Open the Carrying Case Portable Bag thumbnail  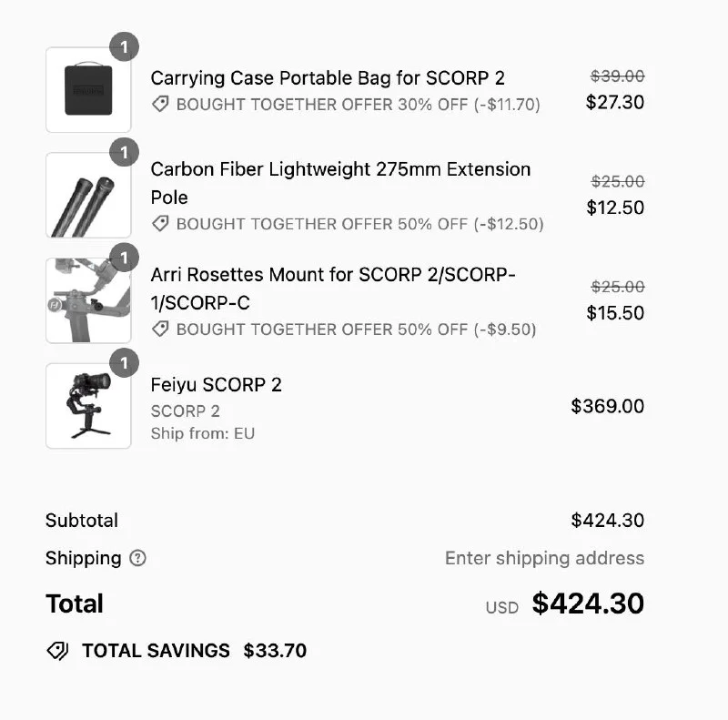(x=88, y=90)
